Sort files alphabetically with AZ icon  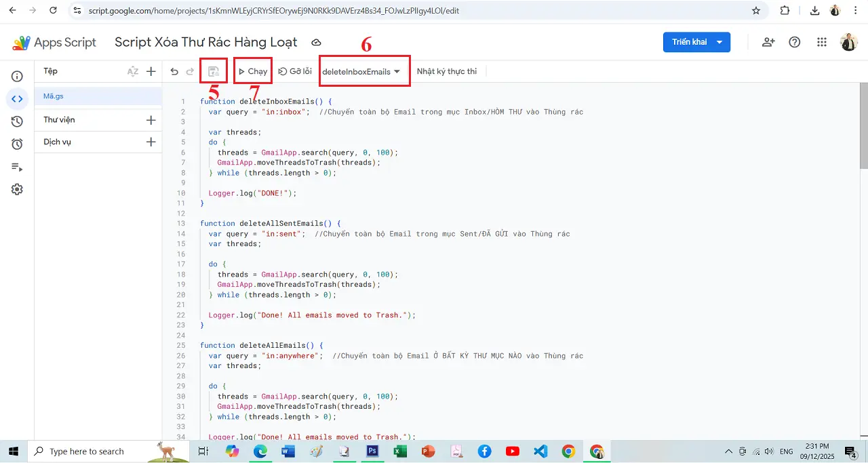click(133, 71)
